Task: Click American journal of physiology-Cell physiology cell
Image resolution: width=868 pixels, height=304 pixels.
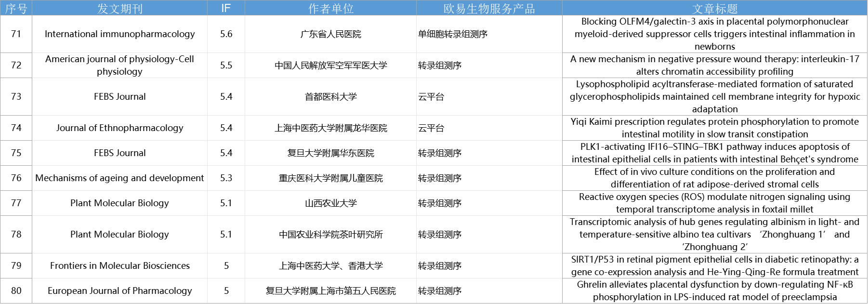Action: [x=119, y=66]
